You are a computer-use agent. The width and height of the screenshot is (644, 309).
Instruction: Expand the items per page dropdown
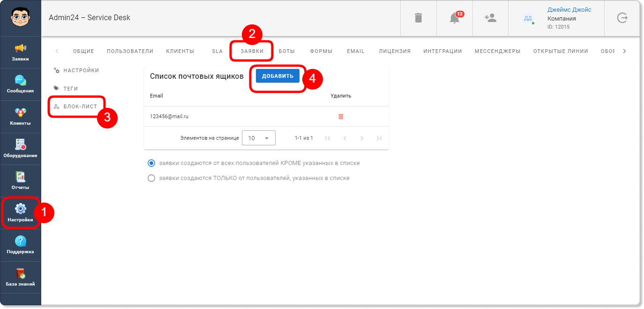pyautogui.click(x=259, y=138)
